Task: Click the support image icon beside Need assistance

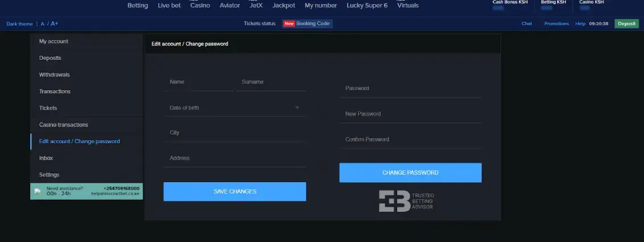Action: coord(38,191)
